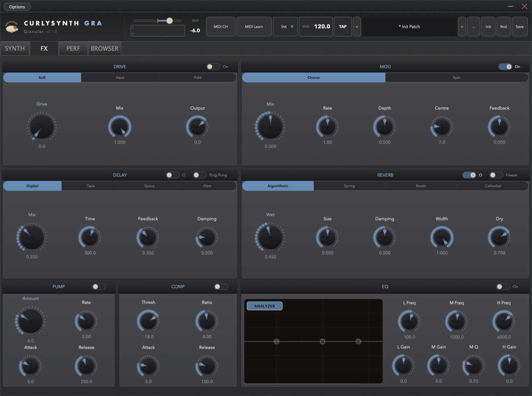
Task: Toggle the Reverb Freeze switch
Action: point(496,175)
